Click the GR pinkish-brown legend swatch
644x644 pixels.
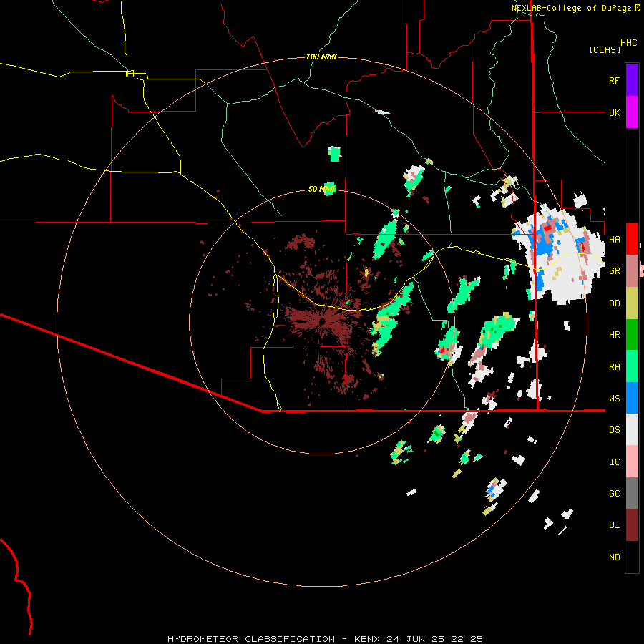coord(632,271)
